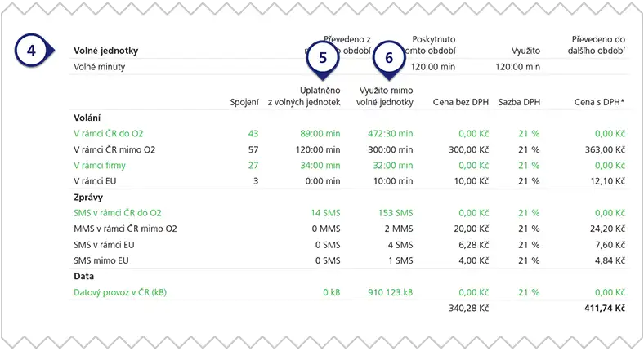Click the numbered callout marker 4
Viewport: 644px width, 351px height.
pyautogui.click(x=30, y=50)
